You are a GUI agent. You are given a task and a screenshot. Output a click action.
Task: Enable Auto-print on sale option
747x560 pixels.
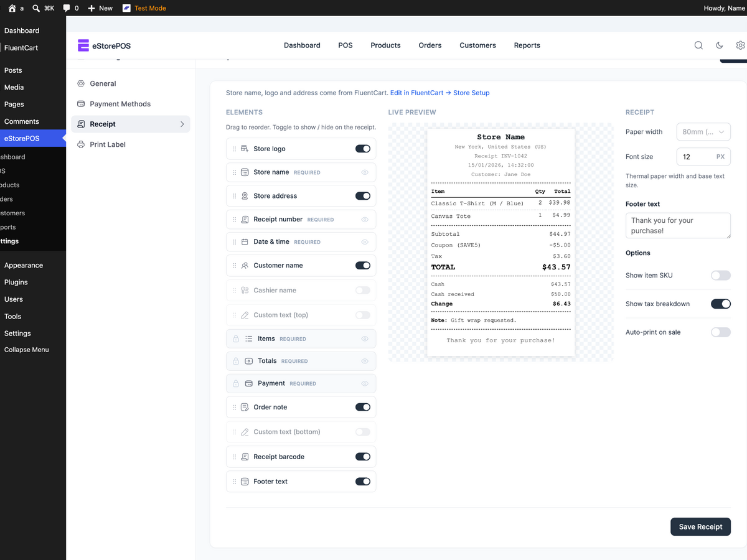pos(721,332)
